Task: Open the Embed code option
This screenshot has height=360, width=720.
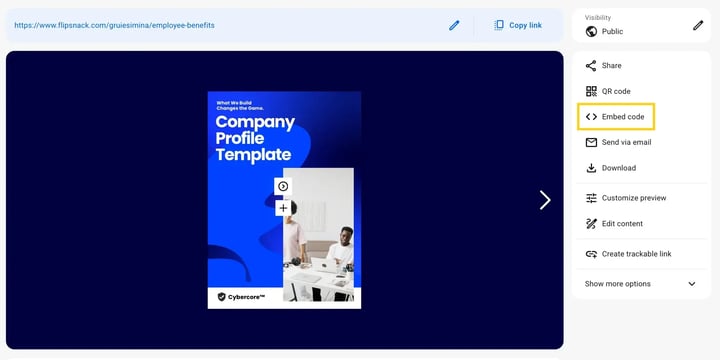Action: pyautogui.click(x=616, y=117)
